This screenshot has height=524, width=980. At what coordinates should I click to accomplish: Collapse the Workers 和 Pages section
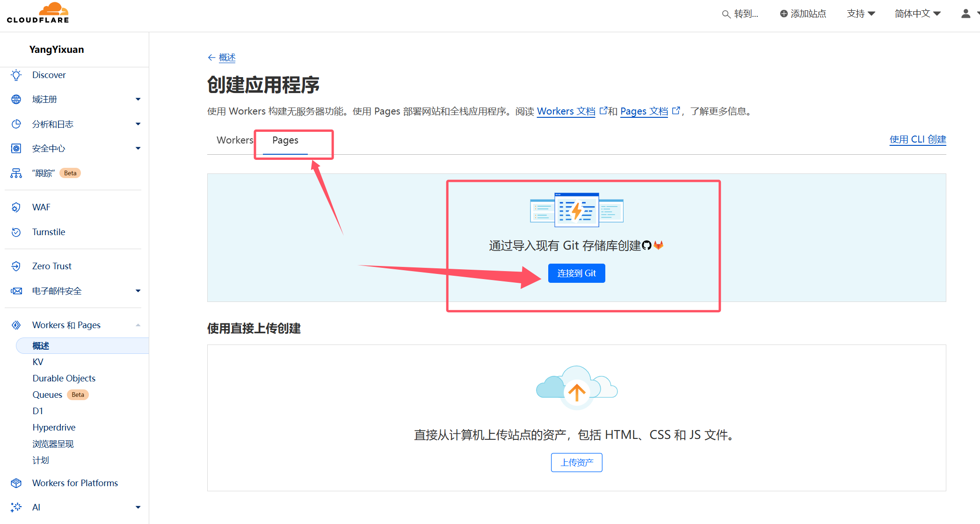(x=138, y=325)
